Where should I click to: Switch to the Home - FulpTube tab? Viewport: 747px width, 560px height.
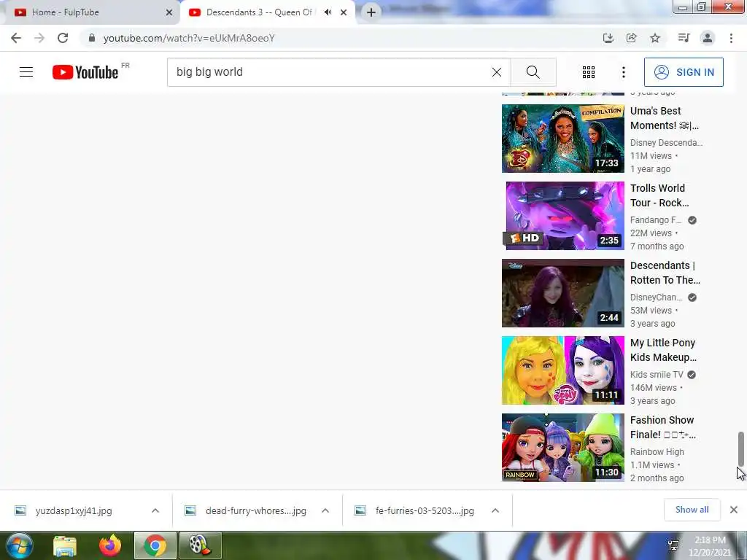[90, 12]
